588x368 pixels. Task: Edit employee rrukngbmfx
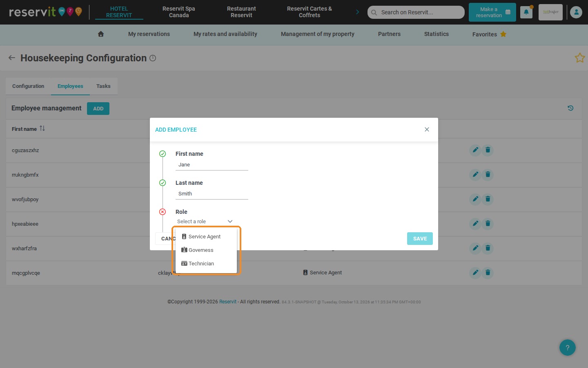[x=475, y=175]
